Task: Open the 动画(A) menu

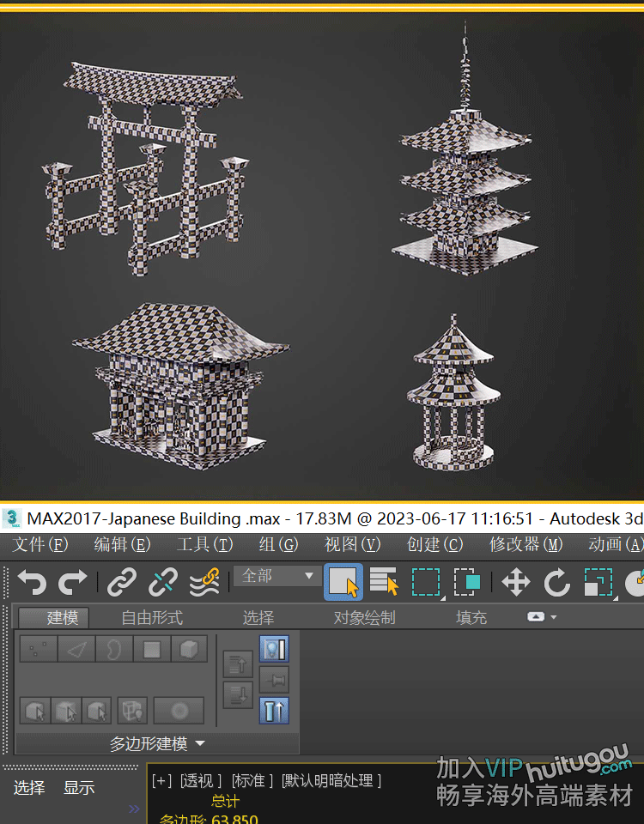Action: coord(616,544)
